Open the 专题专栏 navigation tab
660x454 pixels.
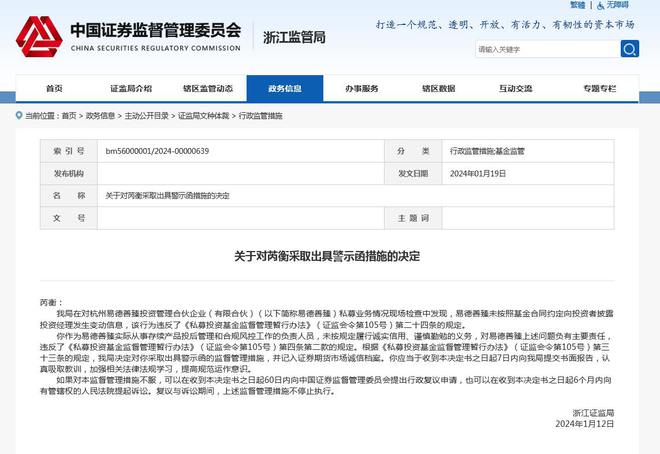(599, 88)
